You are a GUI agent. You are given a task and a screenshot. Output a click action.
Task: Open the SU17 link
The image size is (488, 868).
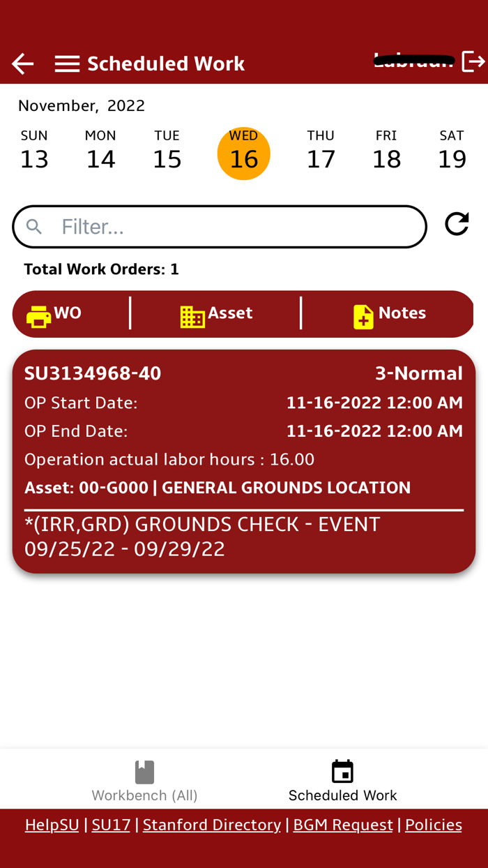click(111, 825)
